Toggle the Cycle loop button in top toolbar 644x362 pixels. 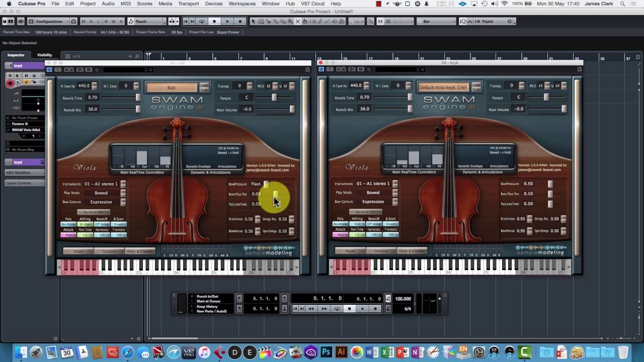202,22
